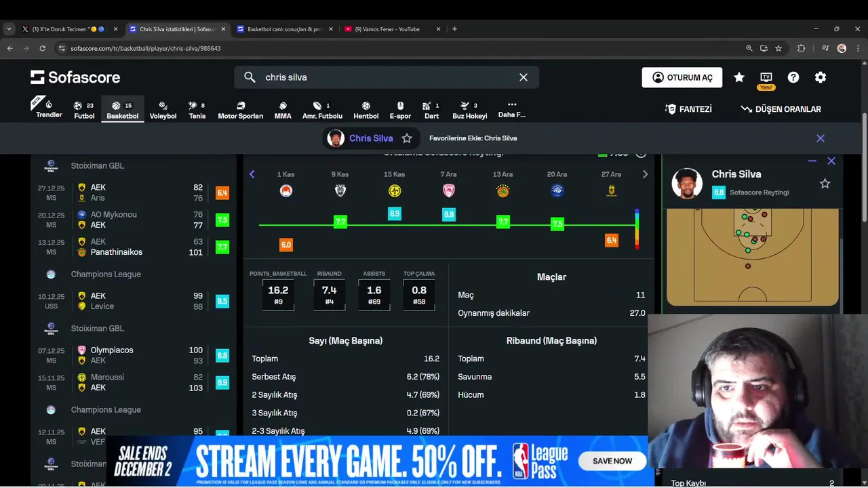The width and height of the screenshot is (868, 488).
Task: Open AEK vs Aris 82-76 match row
Action: [134, 192]
